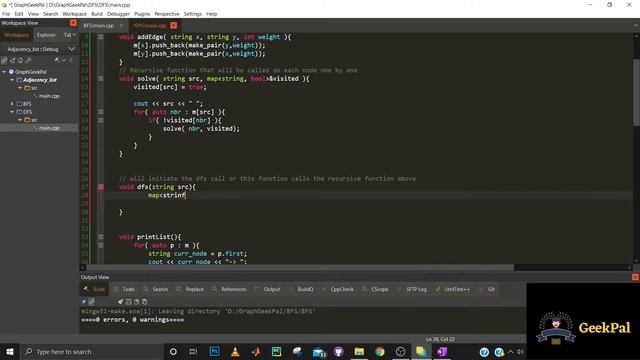640x360 pixels.
Task: Open the Plugins menu
Action: tap(142, 14)
